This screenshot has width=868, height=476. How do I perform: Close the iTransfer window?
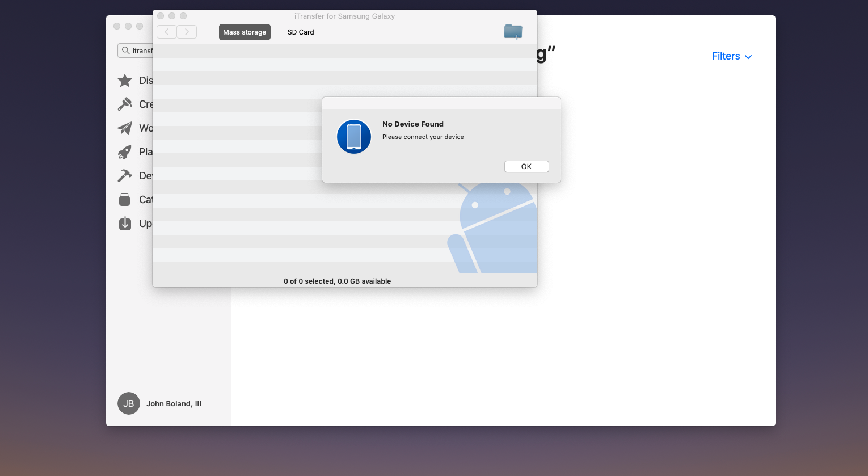161,16
